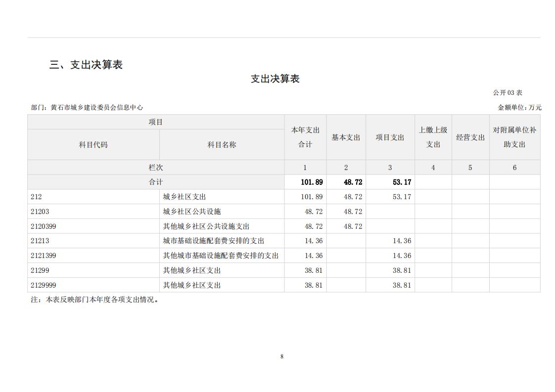Click the subject code 2120399 cell
Image resolution: width=555 pixels, height=392 pixels.
pos(43,226)
